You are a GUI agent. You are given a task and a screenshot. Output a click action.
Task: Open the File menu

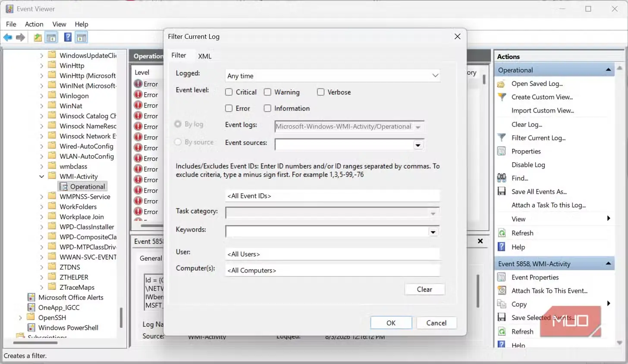pyautogui.click(x=11, y=24)
